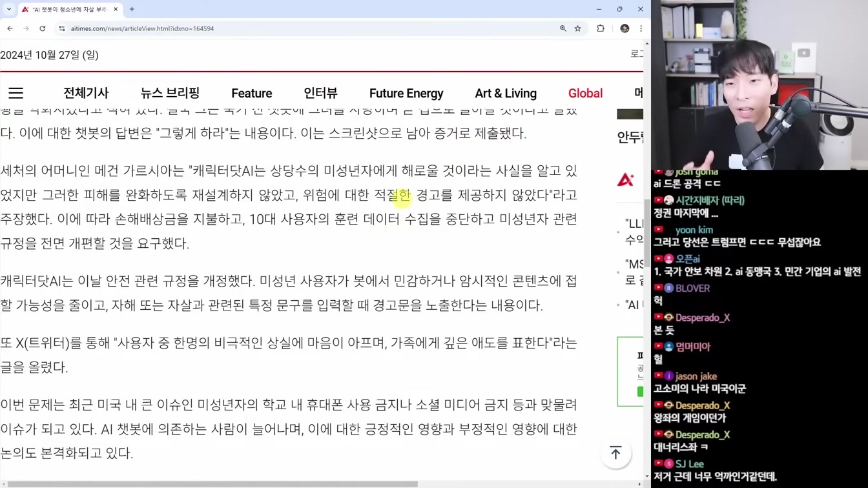Click chat username jason jake

pyautogui.click(x=696, y=376)
